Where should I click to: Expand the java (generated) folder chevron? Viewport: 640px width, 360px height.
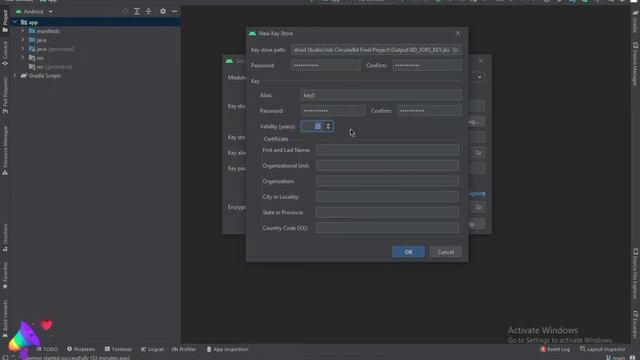pos(23,49)
